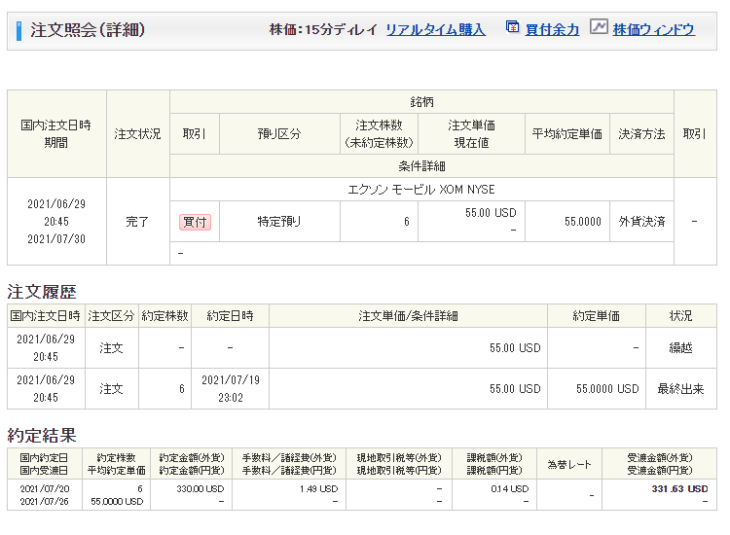Click the pink 買付 badge
Viewport: 730px width, 535px height.
click(195, 221)
